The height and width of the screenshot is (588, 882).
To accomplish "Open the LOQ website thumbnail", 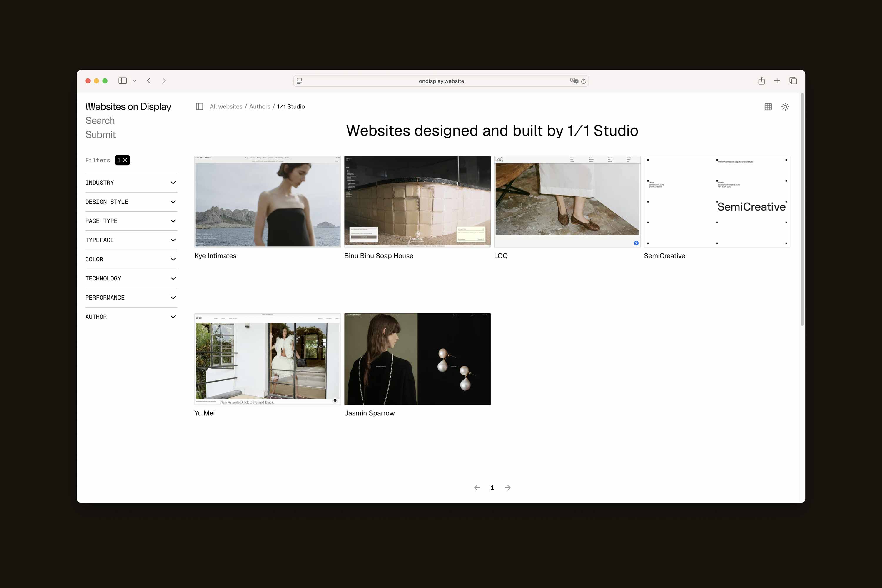I will (567, 201).
